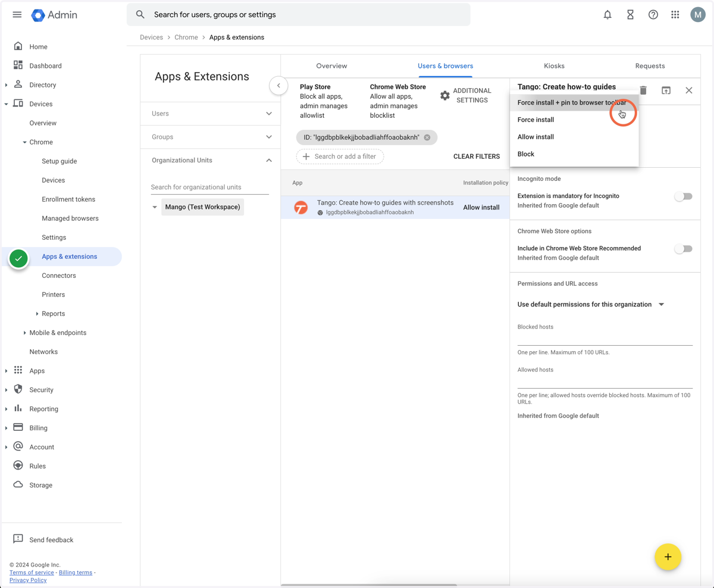Open the account avatar M
Viewport: 714px width, 588px height.
coord(698,15)
